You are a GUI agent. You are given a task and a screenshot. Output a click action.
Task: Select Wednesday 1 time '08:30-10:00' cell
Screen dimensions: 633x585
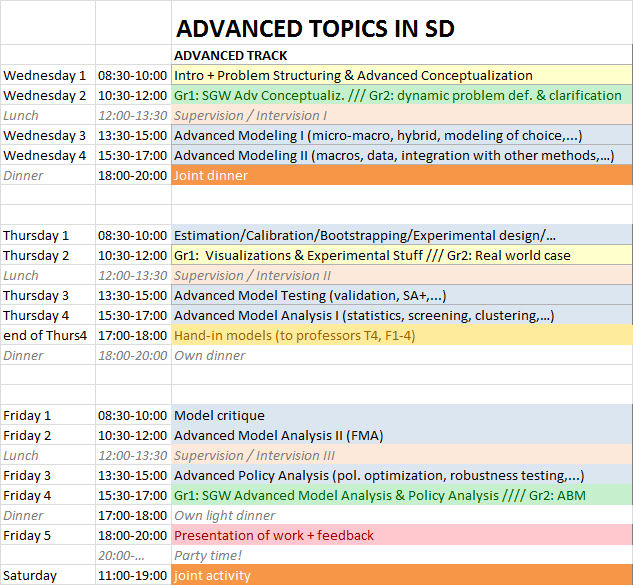[x=133, y=75]
